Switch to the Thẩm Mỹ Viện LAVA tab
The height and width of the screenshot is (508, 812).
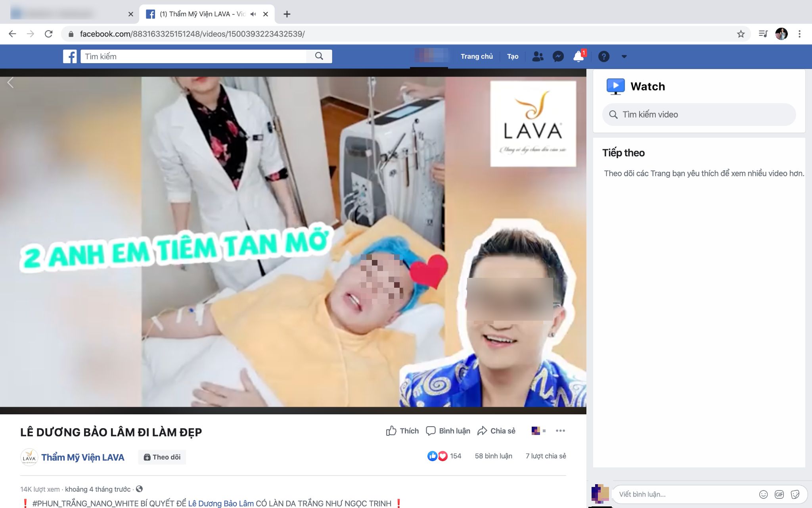click(x=207, y=14)
